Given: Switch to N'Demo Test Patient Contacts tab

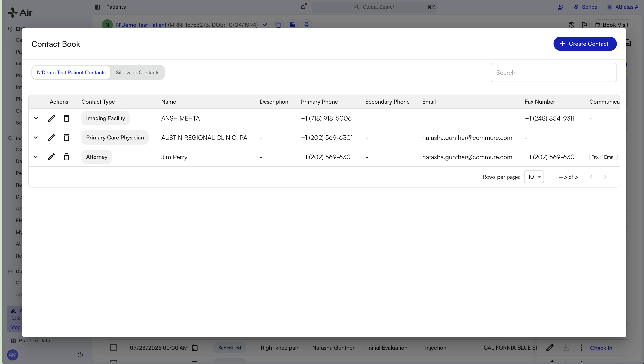Looking at the screenshot, I should tap(71, 72).
